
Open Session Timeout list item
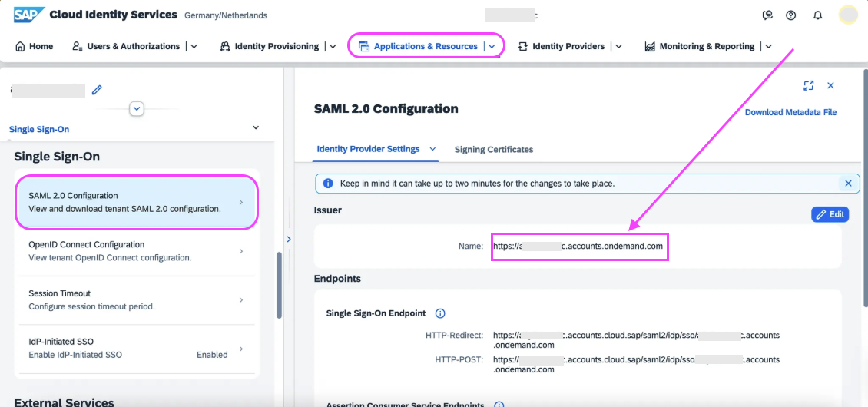click(137, 299)
